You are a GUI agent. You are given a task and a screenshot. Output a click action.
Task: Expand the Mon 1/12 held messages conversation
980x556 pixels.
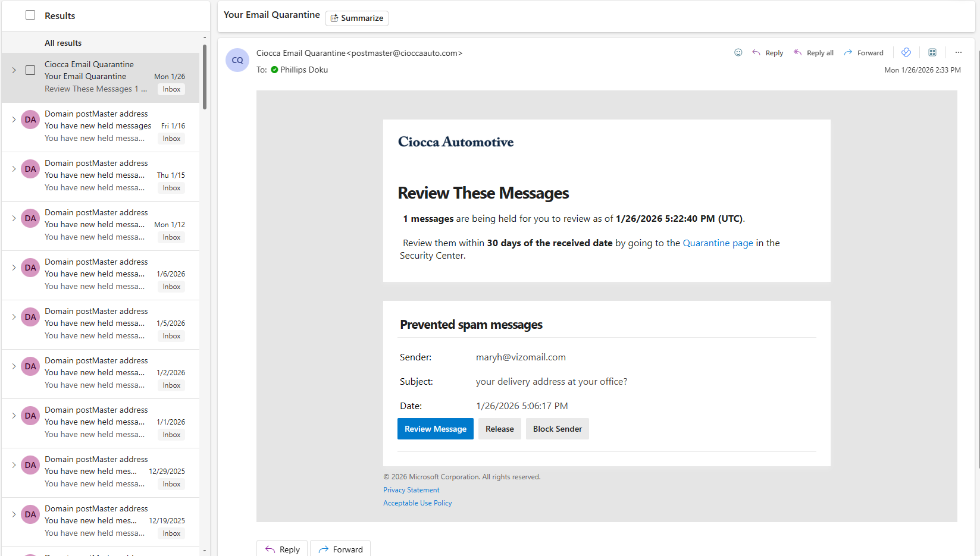[14, 218]
